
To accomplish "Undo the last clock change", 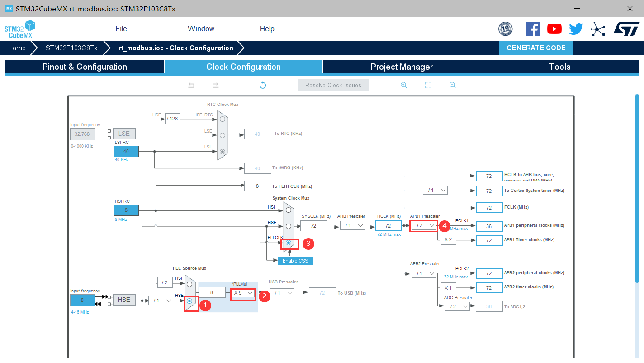I will click(191, 85).
